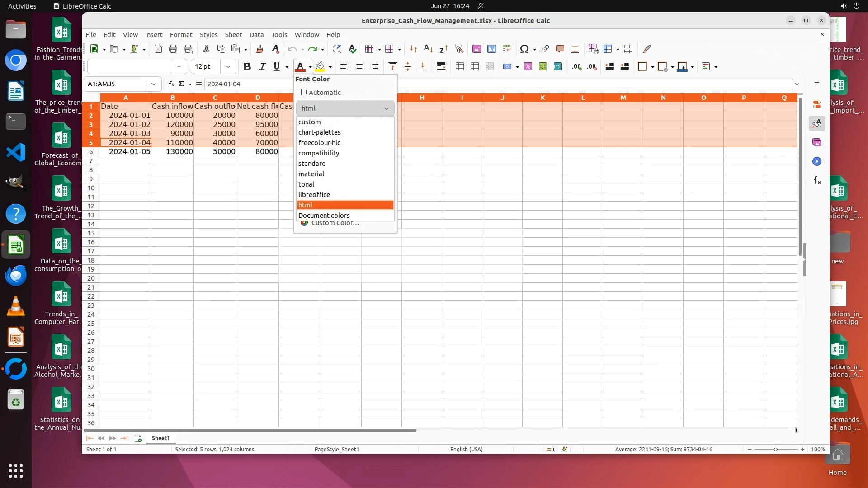Click the Insert Chart icon

pos(491,49)
